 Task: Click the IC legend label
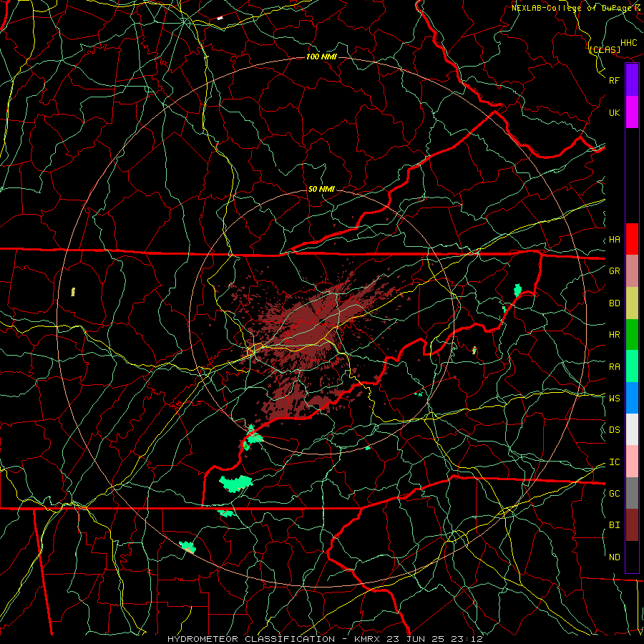(x=615, y=462)
